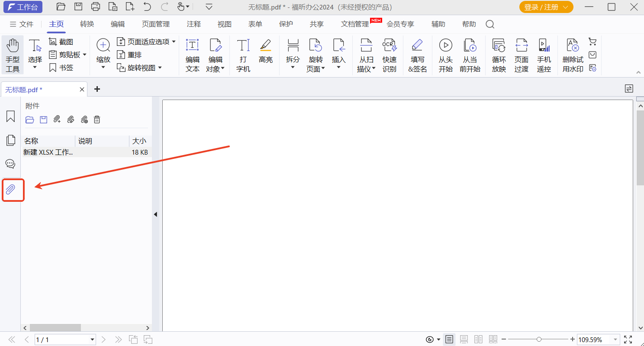Switch to single page view mode

tap(449, 340)
